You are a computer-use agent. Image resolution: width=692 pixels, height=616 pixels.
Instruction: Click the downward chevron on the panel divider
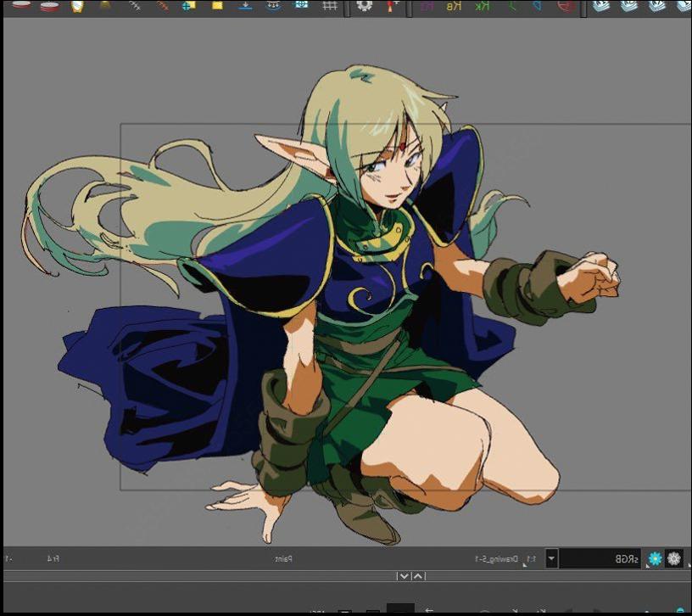[405, 576]
